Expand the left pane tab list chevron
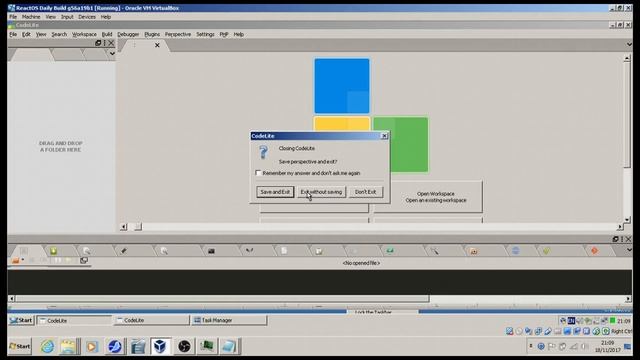This screenshot has height=360, width=640. [x=112, y=53]
